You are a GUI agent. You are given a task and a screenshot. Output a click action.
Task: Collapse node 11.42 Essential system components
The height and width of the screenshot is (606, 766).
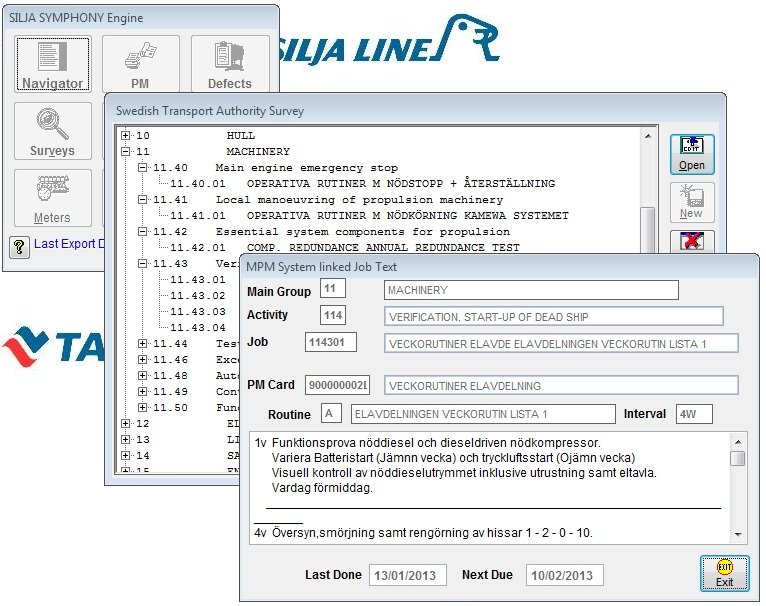pos(143,232)
